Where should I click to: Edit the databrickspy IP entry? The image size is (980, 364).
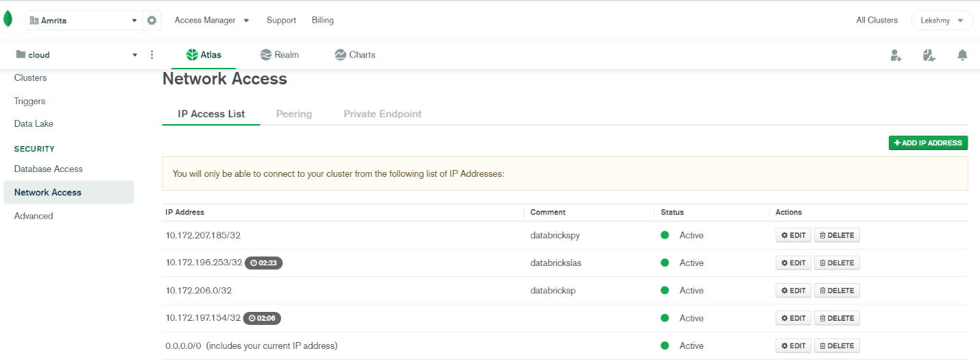coord(794,235)
